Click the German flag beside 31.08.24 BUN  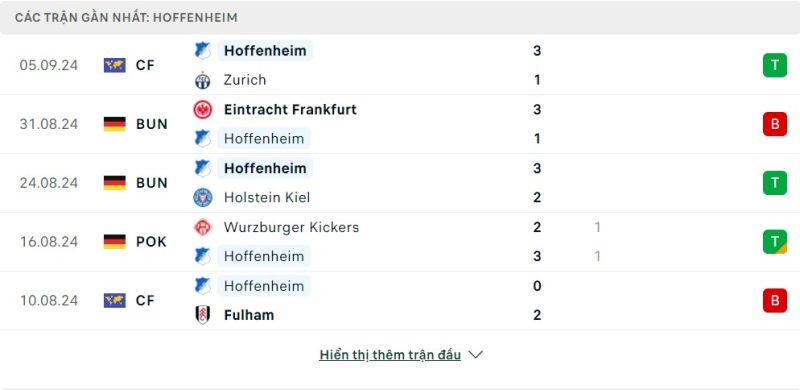coord(115,124)
